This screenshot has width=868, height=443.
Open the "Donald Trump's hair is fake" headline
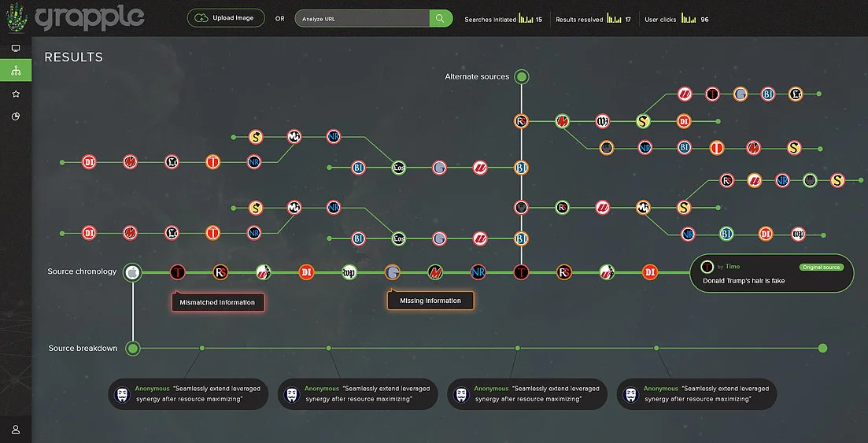point(744,281)
